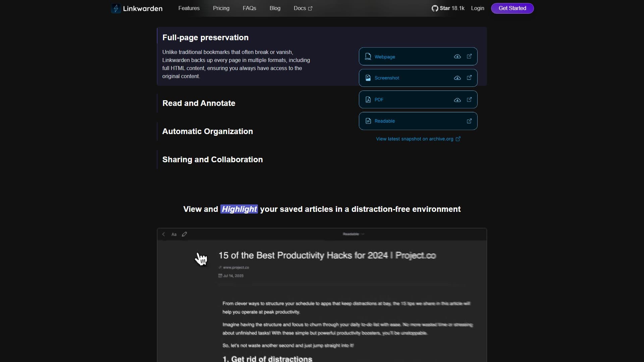Open the Aa font settings in reader
644x362 pixels.
click(x=174, y=234)
